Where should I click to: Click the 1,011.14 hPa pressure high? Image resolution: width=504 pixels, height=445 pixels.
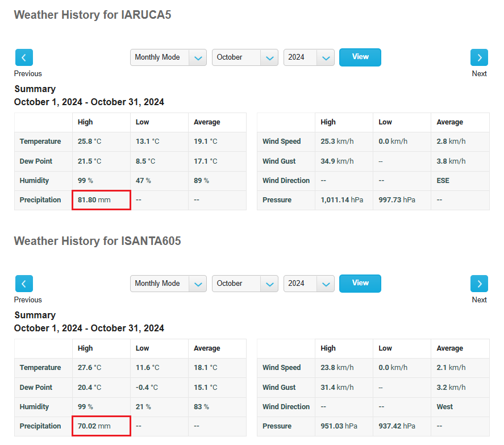pos(341,200)
